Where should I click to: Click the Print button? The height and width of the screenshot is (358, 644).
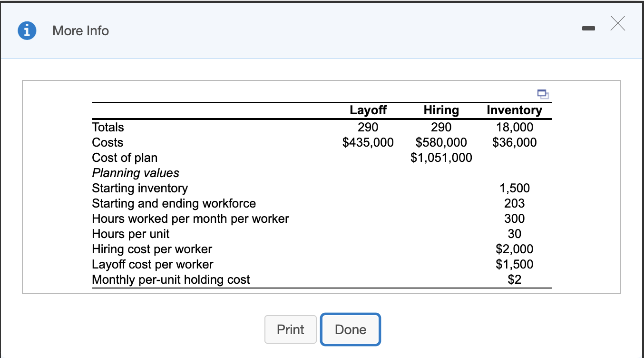click(x=291, y=329)
